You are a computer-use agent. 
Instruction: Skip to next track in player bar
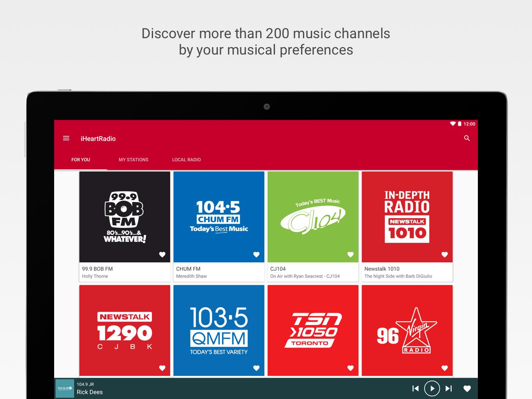click(x=449, y=388)
